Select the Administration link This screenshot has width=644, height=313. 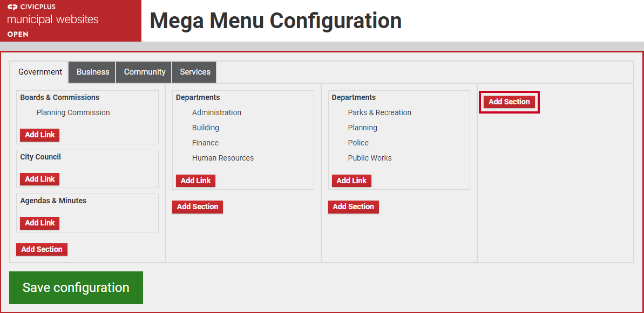pos(216,112)
